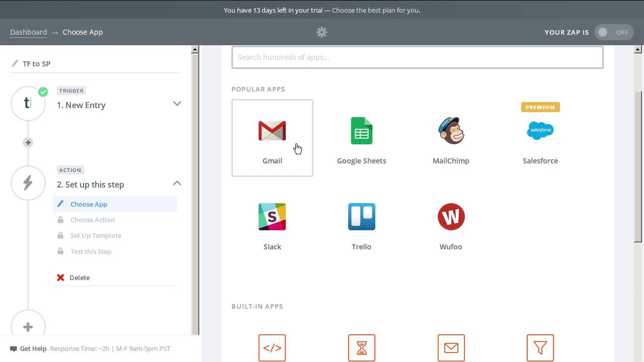Click the pencil icon beside Choose App
644x362 pixels.
pos(60,204)
